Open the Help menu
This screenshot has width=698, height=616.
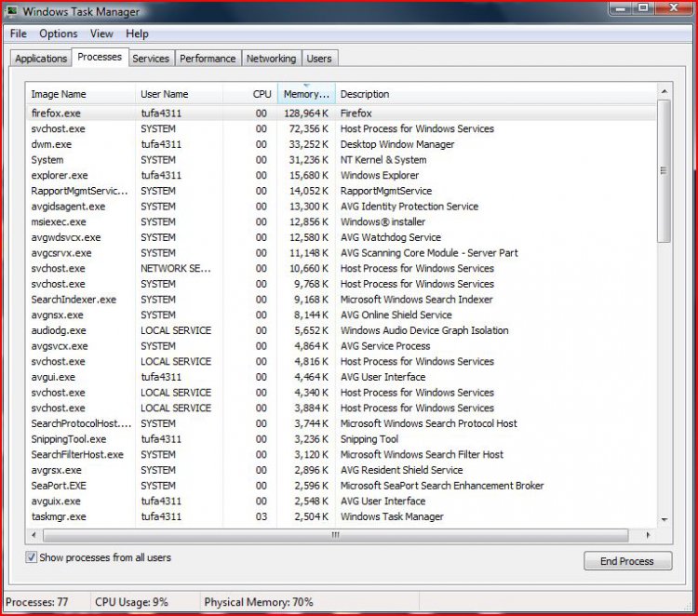pos(137,33)
